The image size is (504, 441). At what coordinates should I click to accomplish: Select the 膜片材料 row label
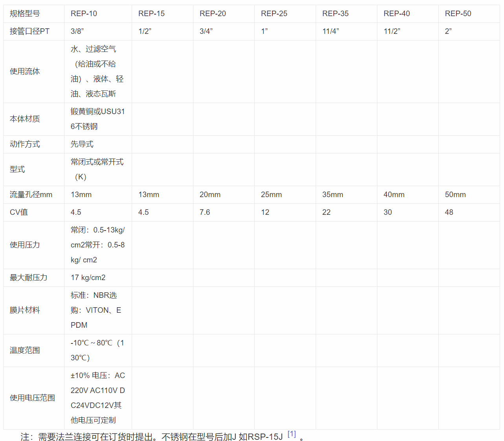pos(25,310)
